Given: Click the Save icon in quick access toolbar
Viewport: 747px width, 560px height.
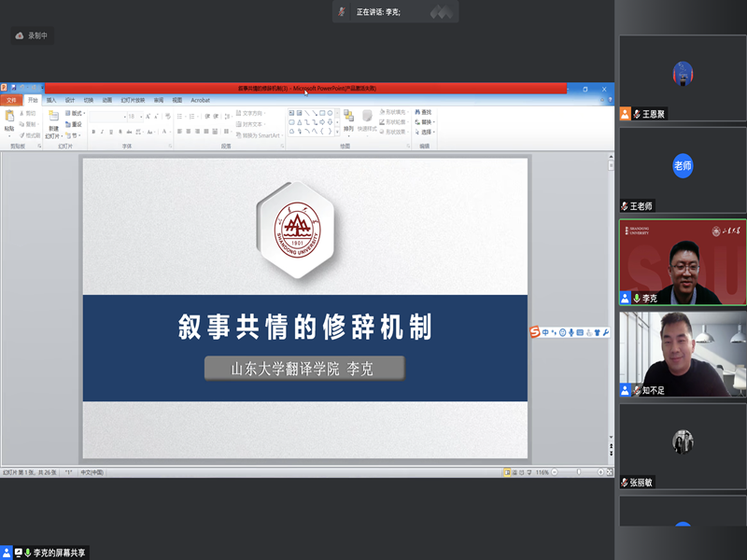Looking at the screenshot, I should pos(13,88).
